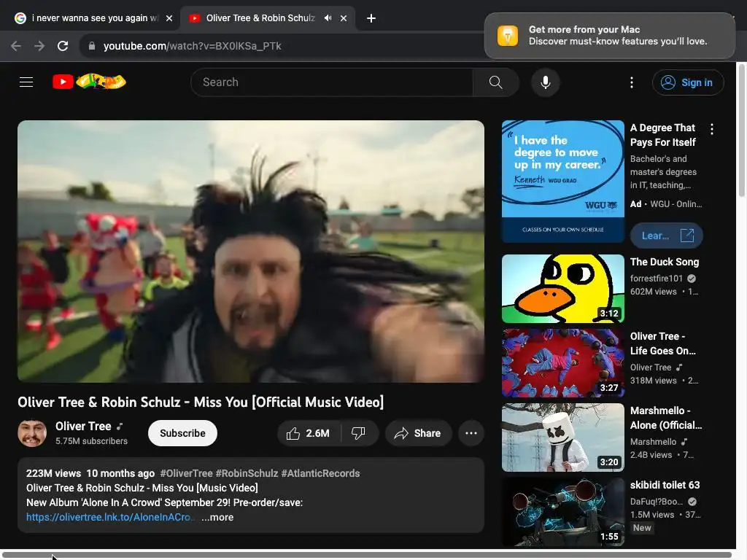Open 'The Duck Song' title
The image size is (747, 560).
[x=665, y=262]
